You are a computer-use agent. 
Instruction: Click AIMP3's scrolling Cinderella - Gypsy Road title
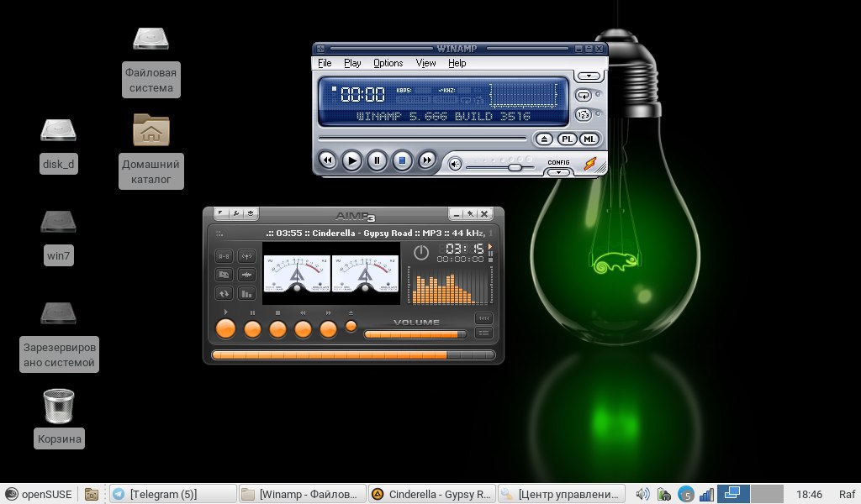(x=379, y=233)
